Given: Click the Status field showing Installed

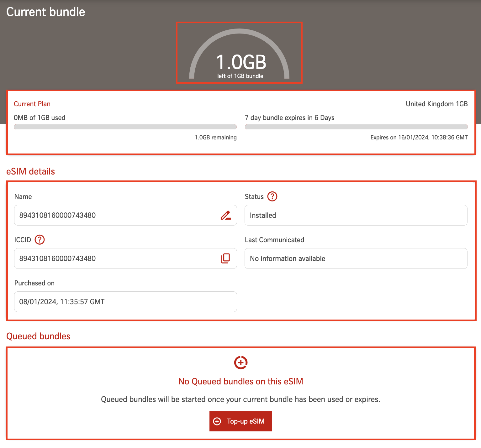Looking at the screenshot, I should pyautogui.click(x=356, y=215).
